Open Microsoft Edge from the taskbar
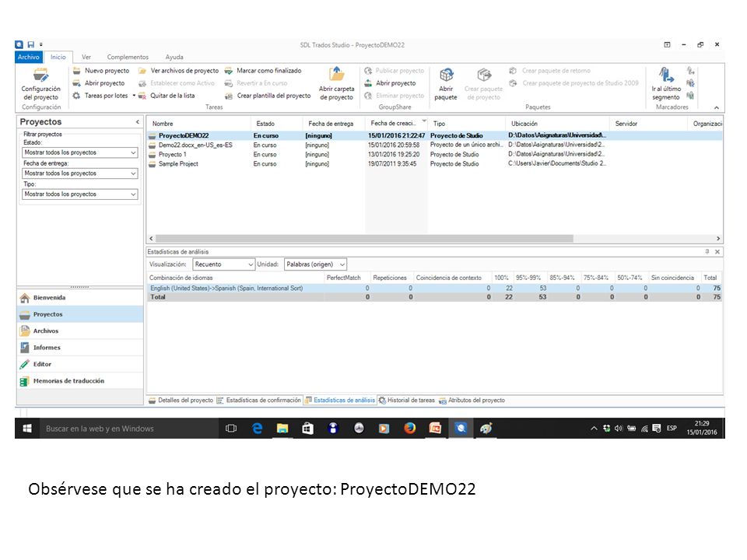747x560 pixels. (258, 429)
